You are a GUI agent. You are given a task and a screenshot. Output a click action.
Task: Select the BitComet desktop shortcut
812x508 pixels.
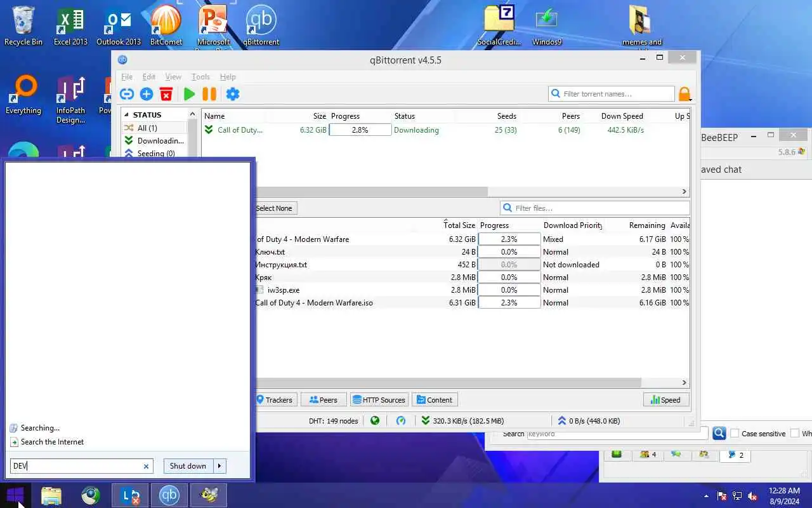click(166, 25)
